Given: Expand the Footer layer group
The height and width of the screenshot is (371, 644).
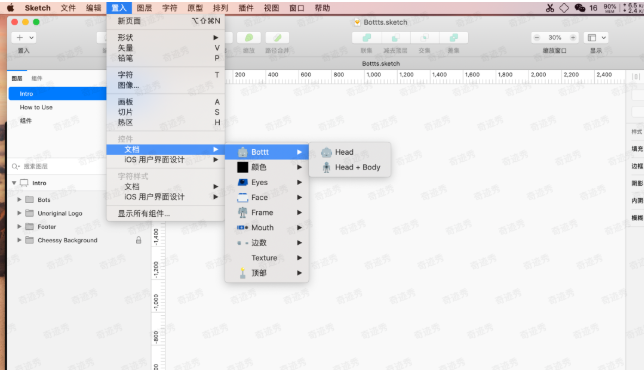Looking at the screenshot, I should point(19,226).
